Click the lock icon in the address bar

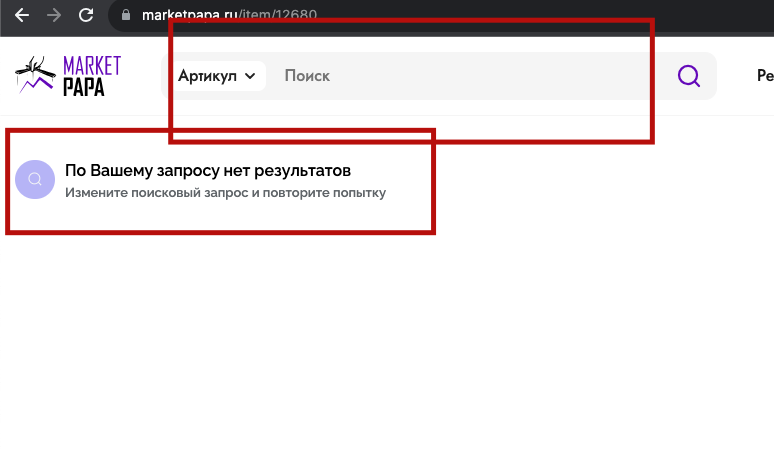coord(126,15)
